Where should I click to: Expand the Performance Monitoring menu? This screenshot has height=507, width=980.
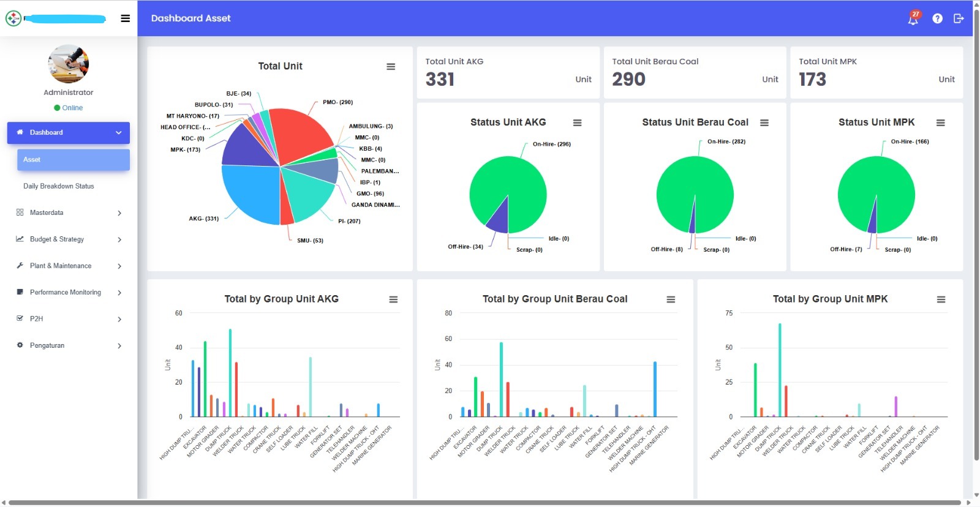pos(69,292)
